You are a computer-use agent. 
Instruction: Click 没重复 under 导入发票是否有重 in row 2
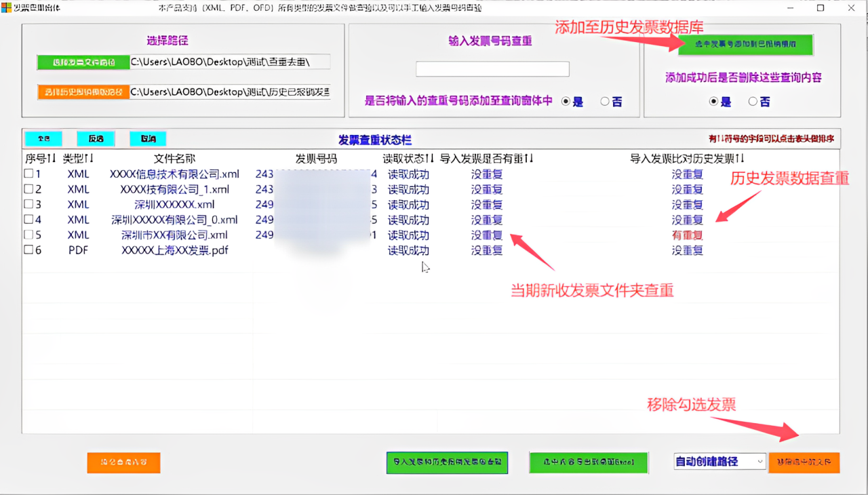coord(487,189)
